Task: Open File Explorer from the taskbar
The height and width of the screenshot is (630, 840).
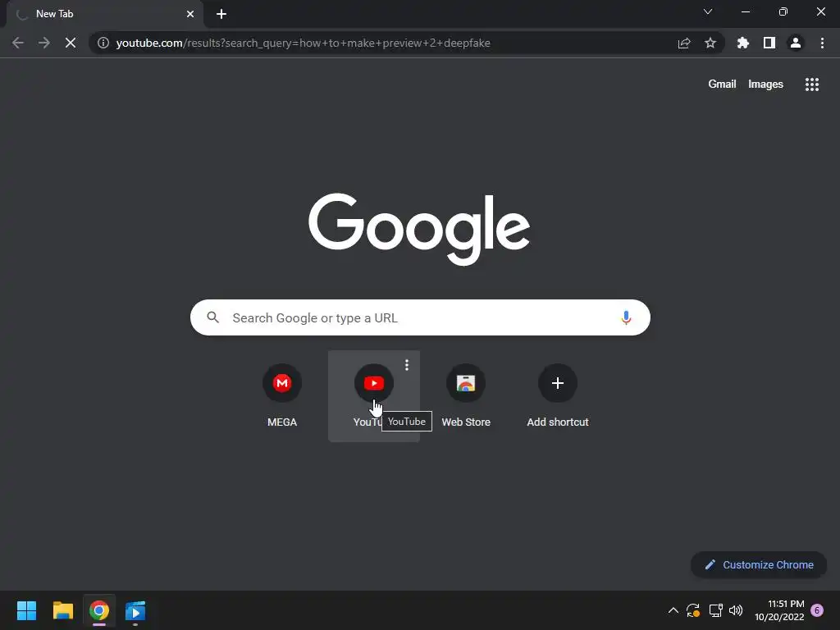Action: tap(62, 610)
